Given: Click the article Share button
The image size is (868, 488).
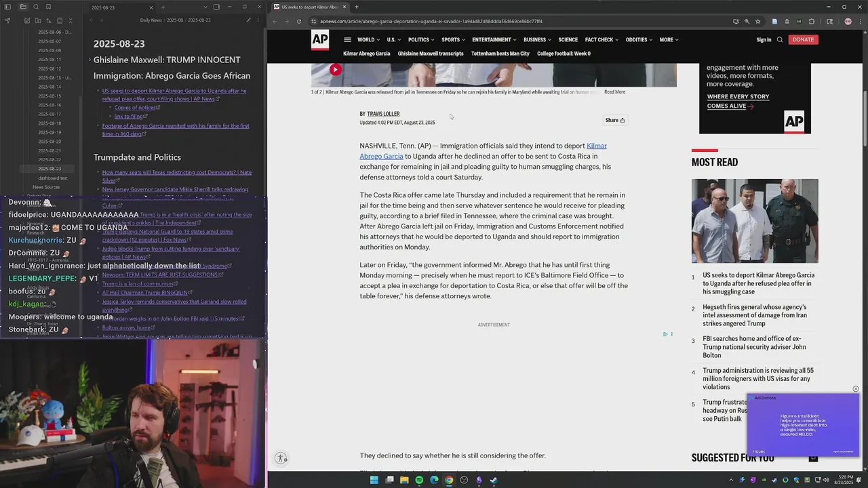Looking at the screenshot, I should tap(615, 120).
